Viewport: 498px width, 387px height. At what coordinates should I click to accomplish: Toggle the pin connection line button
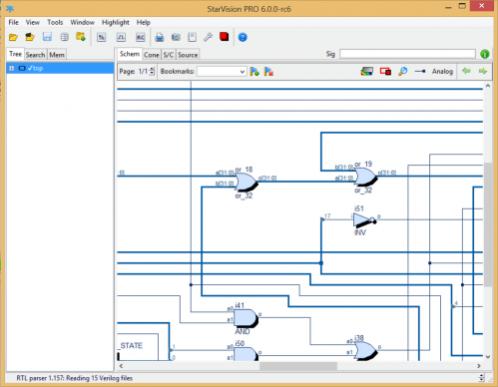tap(420, 71)
